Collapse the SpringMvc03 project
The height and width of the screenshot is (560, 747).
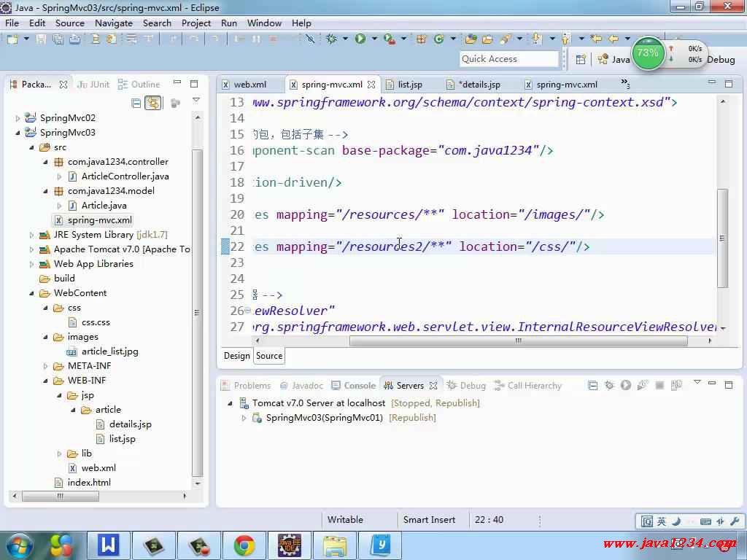(18, 133)
